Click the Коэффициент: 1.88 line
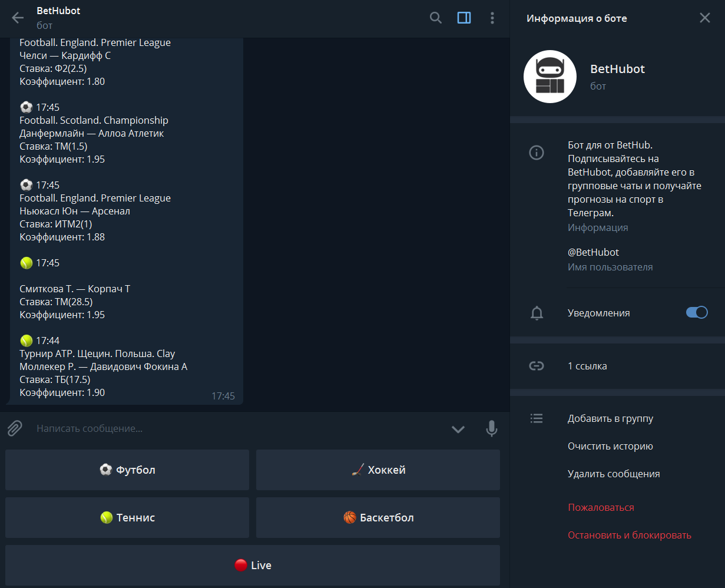 (x=62, y=237)
